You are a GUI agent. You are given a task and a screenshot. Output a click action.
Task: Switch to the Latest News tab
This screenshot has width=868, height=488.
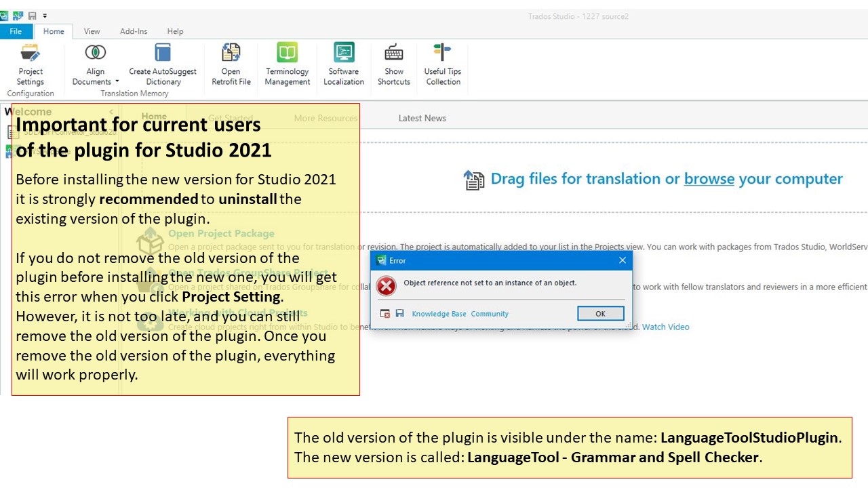(422, 118)
